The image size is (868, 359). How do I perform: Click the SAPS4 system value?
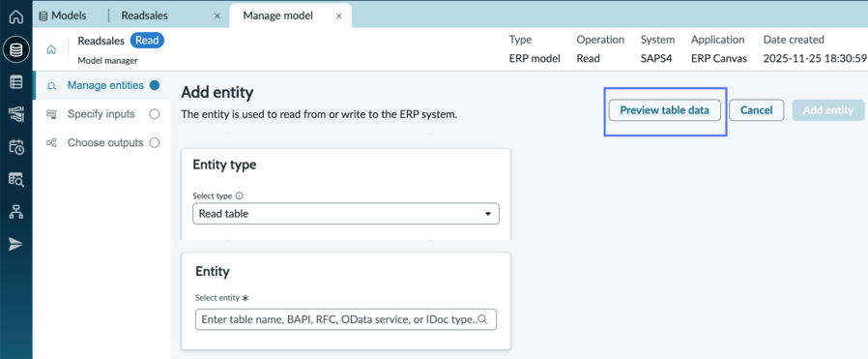pos(656,58)
